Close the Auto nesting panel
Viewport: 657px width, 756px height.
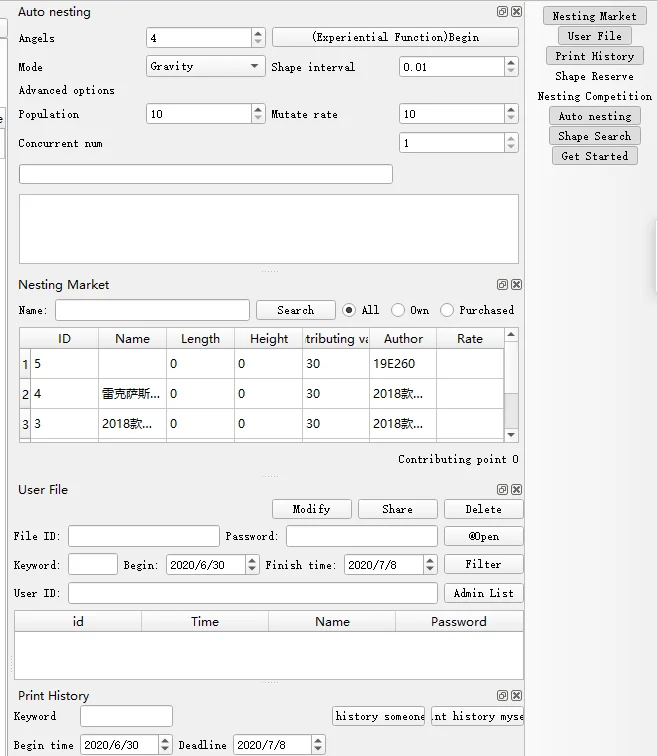click(516, 12)
